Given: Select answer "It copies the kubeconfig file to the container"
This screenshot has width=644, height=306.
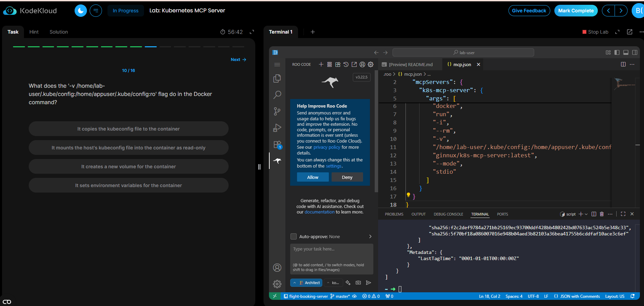Looking at the screenshot, I should 129,129.
